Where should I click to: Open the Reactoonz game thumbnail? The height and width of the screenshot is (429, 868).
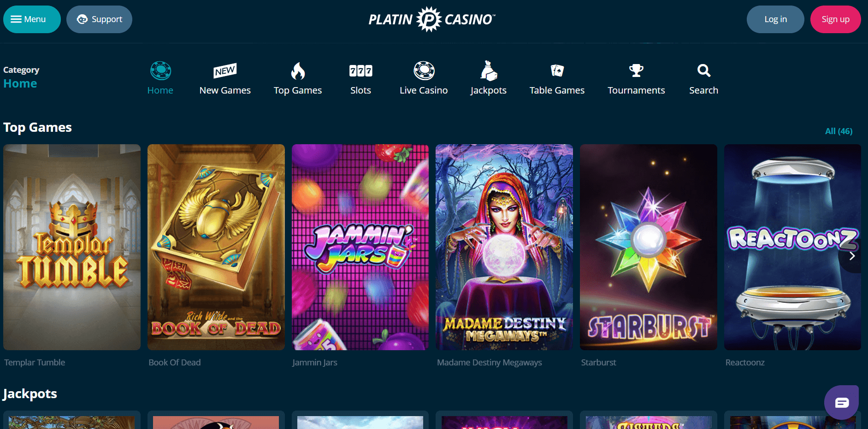[792, 247]
